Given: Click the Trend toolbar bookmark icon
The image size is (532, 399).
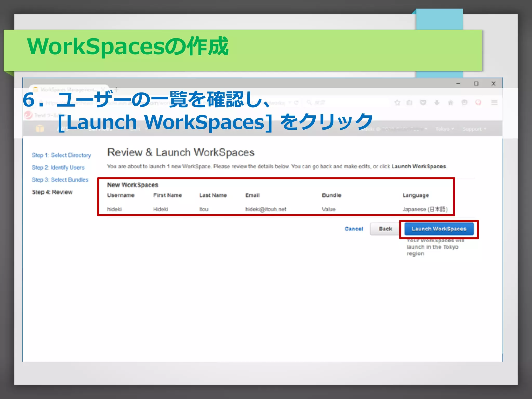Looking at the screenshot, I should click(28, 115).
